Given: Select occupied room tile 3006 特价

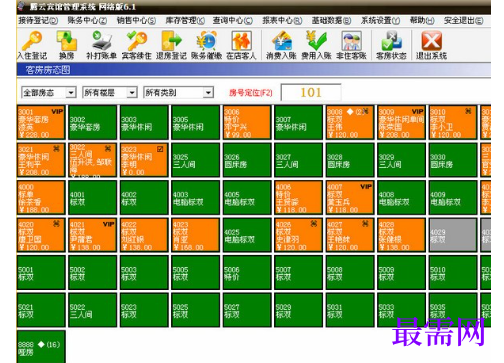Looking at the screenshot, I should [247, 122].
